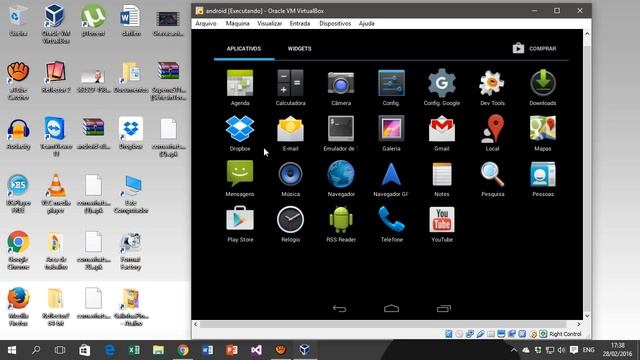The height and width of the screenshot is (360, 640).
Task: Switch to the APLICATIVOS tab
Action: coord(244,49)
